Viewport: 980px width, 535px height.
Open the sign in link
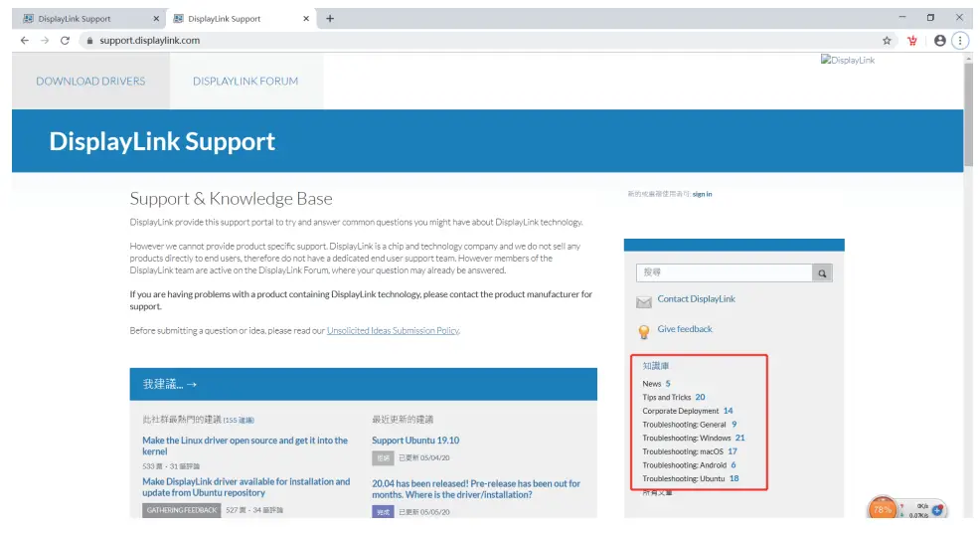click(x=702, y=194)
